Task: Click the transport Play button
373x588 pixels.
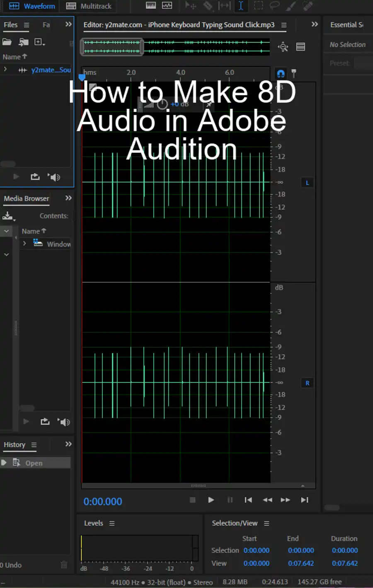Action: click(211, 500)
